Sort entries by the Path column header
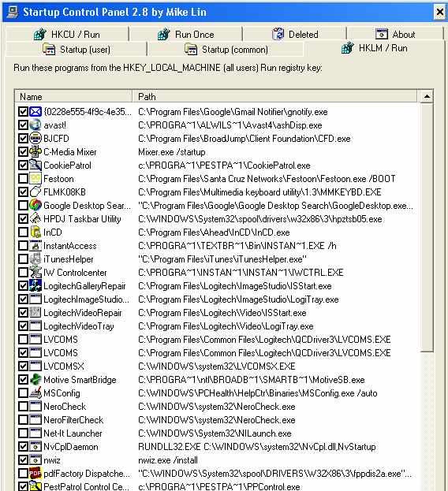 coord(274,97)
